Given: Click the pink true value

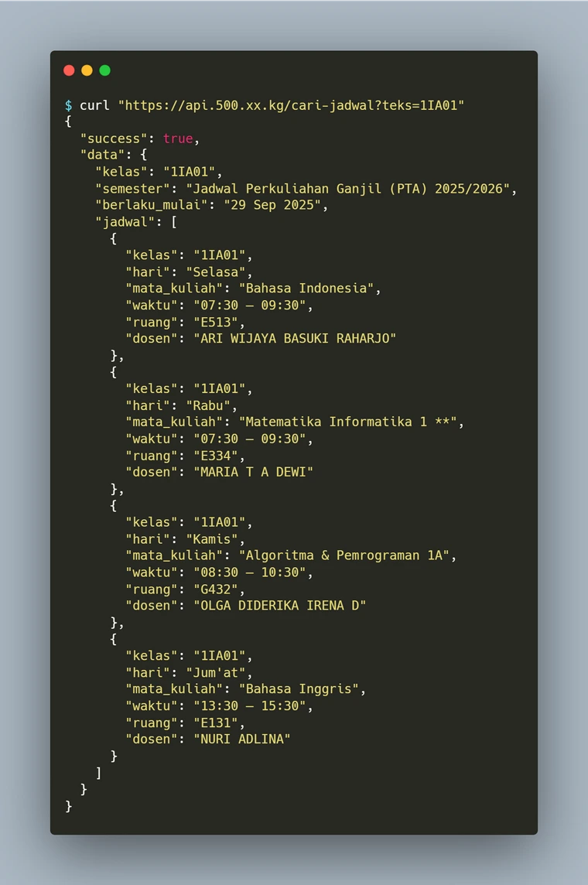Looking at the screenshot, I should click(x=178, y=138).
